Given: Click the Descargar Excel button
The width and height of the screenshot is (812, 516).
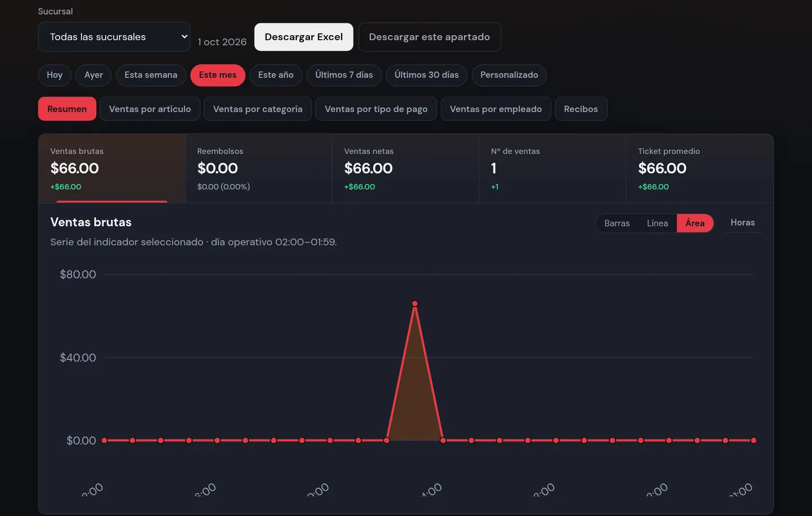Looking at the screenshot, I should pos(304,37).
